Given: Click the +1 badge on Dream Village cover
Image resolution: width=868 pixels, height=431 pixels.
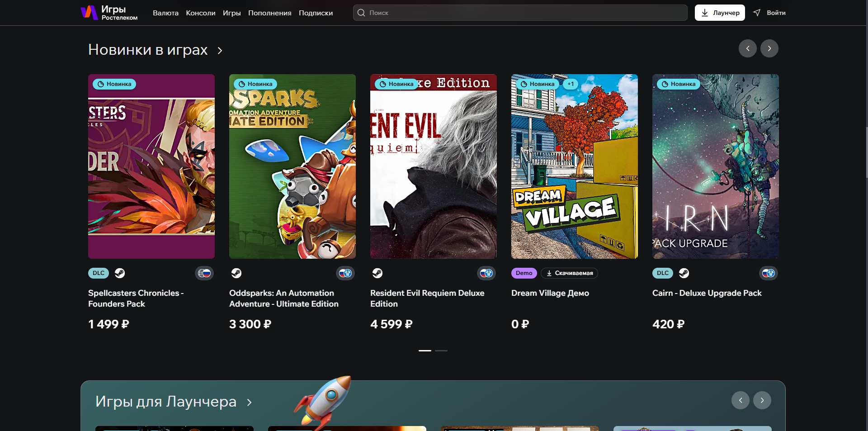Looking at the screenshot, I should tap(571, 84).
